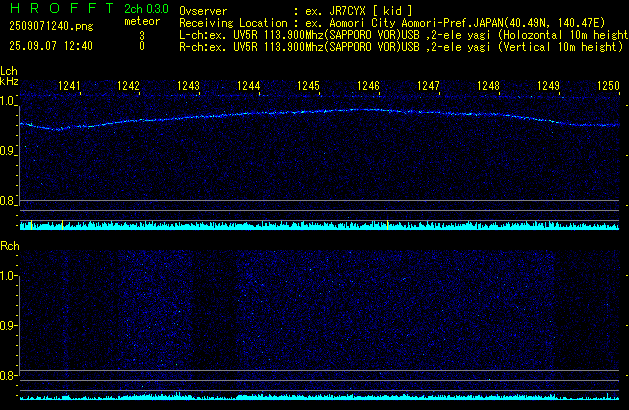Click the 1250 time tick label

point(609,86)
